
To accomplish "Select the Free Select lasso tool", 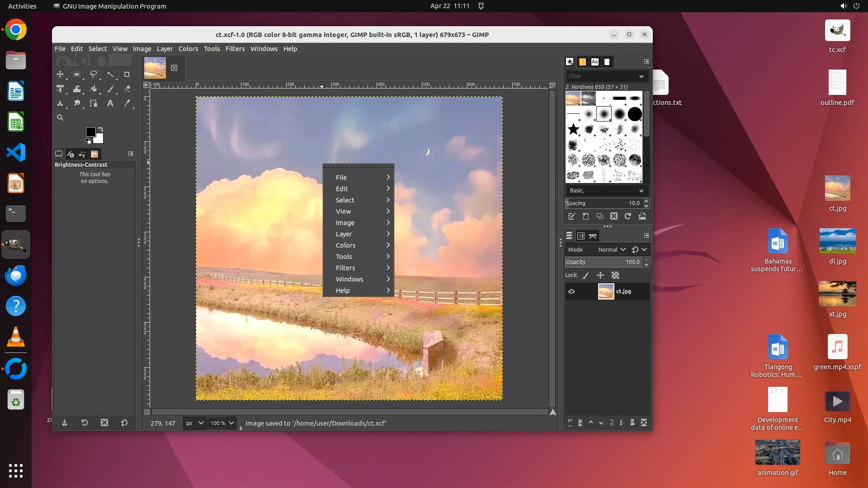I will pos(94,75).
